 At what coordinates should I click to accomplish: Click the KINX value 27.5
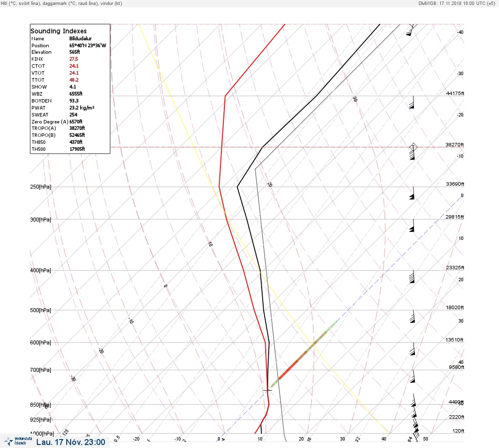tap(74, 59)
